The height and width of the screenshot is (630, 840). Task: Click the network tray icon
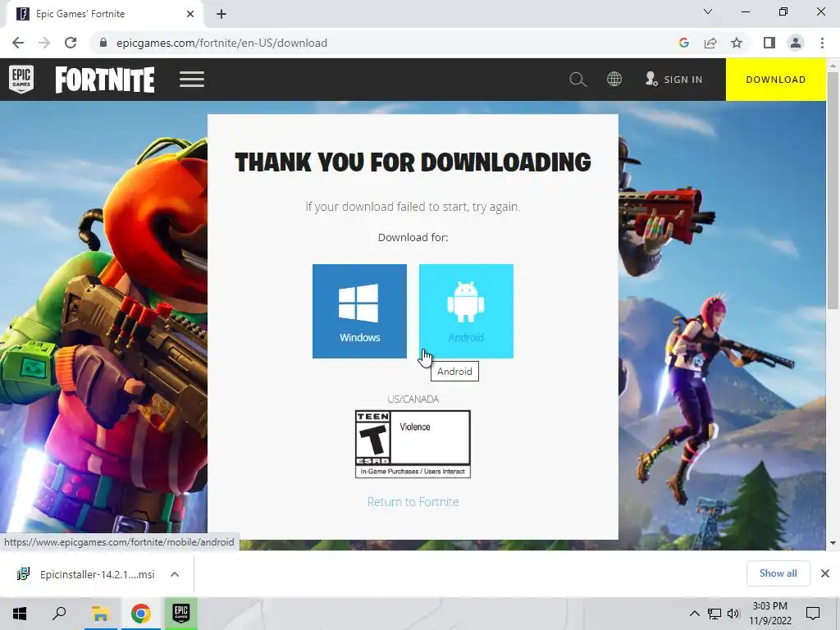714,614
